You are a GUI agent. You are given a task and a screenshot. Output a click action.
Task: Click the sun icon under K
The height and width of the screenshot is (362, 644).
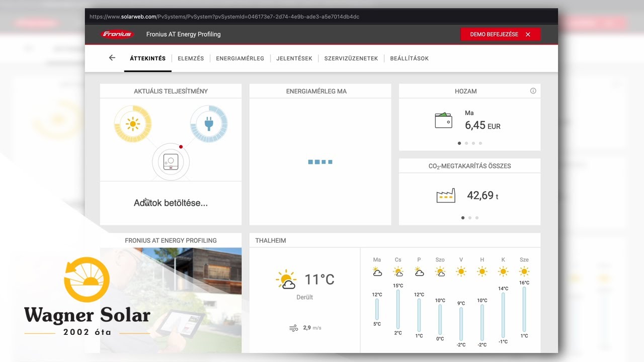coord(503,271)
